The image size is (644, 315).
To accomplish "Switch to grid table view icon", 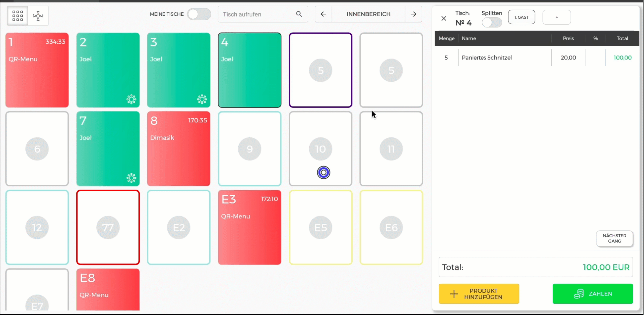I will [17, 16].
